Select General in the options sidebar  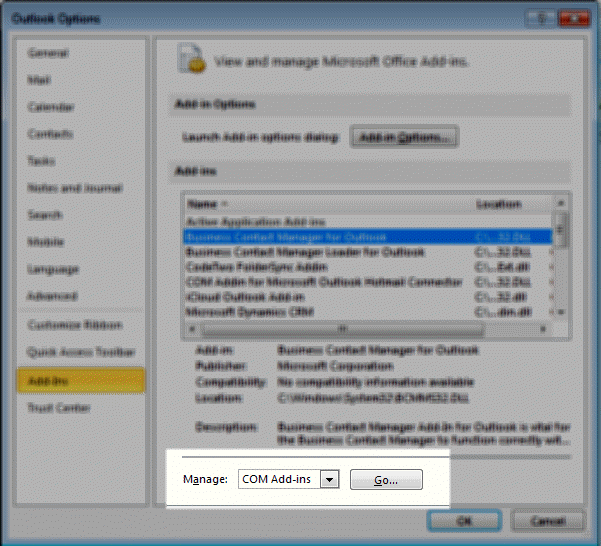[49, 52]
